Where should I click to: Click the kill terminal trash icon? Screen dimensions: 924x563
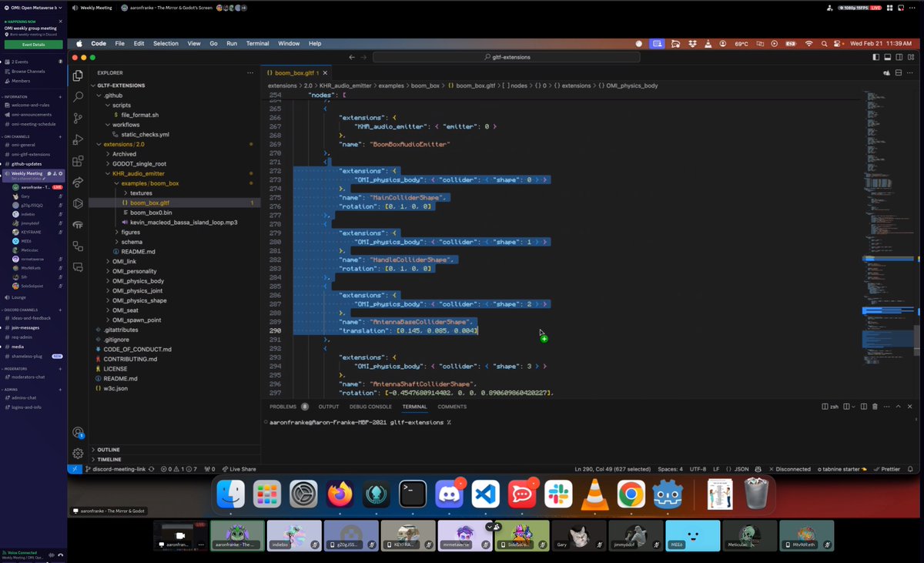[875, 407]
